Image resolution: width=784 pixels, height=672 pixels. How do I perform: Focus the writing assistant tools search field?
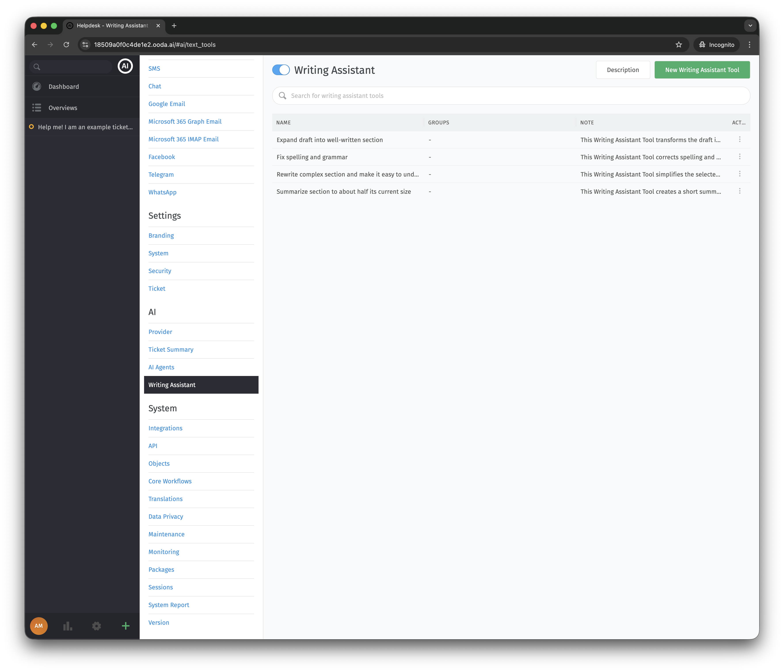(x=511, y=96)
